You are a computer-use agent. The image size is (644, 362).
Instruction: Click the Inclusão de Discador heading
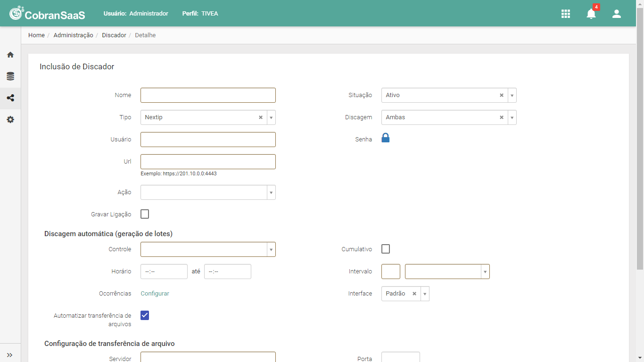(x=77, y=67)
